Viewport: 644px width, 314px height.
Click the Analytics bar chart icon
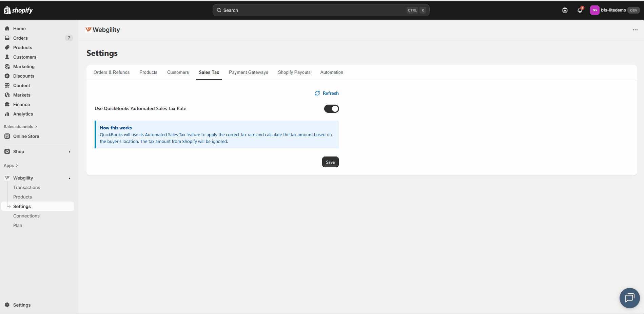(7, 114)
